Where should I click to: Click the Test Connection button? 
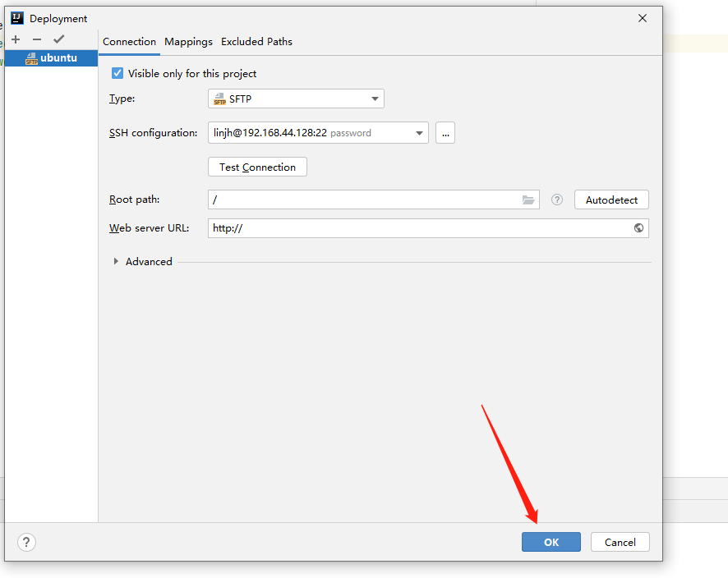coord(257,167)
